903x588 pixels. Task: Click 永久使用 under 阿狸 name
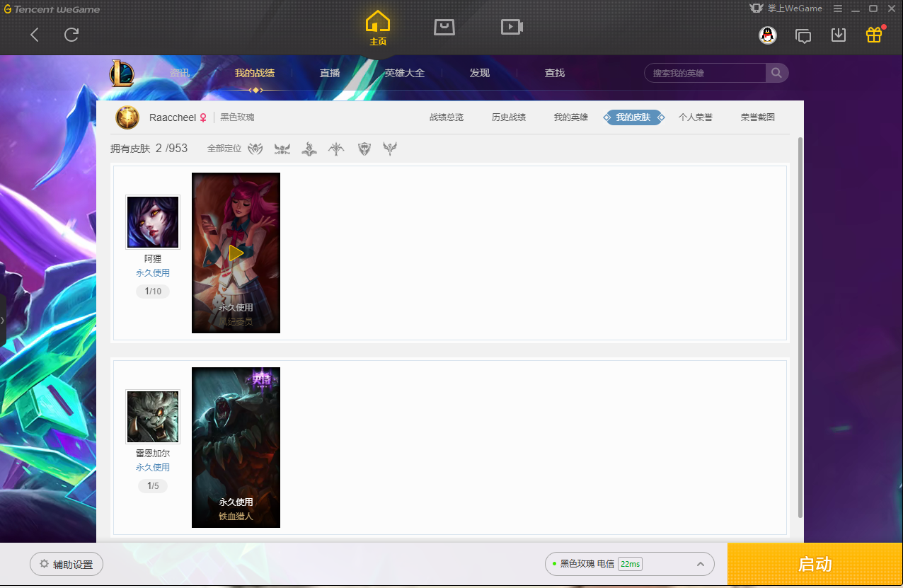153,273
